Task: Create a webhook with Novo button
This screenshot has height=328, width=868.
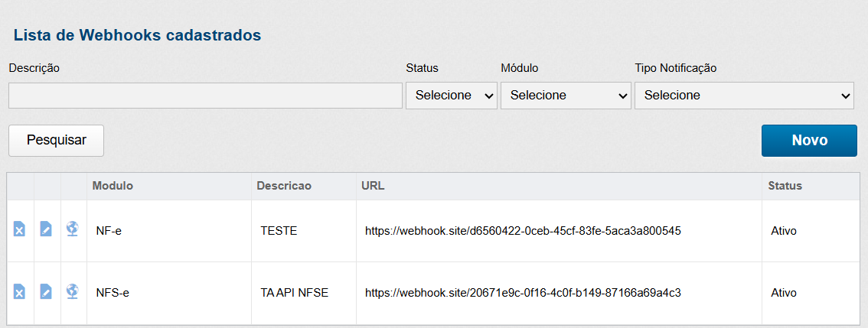Action: (809, 141)
